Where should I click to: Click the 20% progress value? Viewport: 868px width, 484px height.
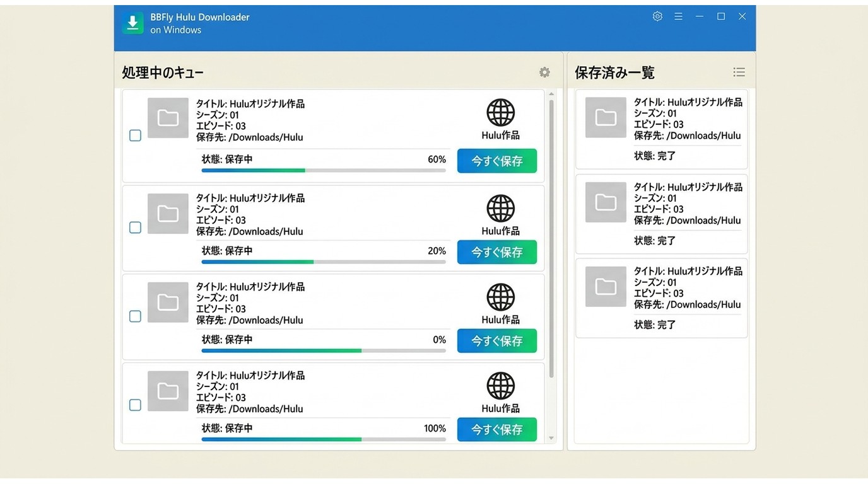click(437, 251)
